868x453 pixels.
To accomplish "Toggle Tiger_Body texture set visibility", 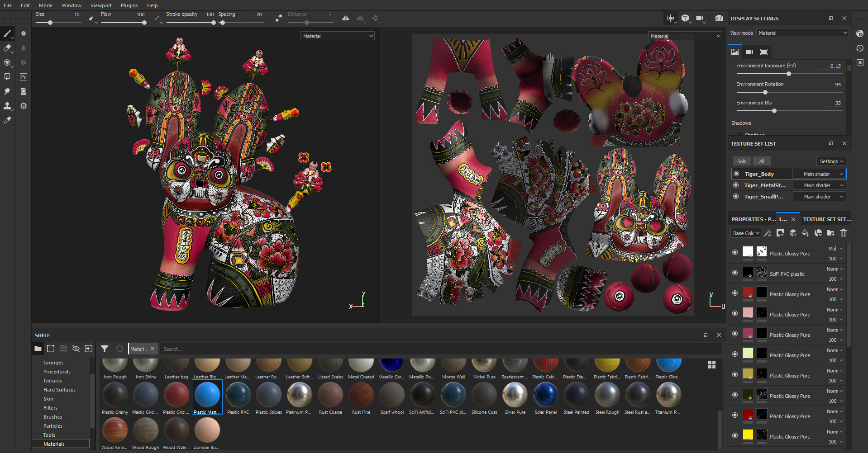I will click(x=736, y=174).
